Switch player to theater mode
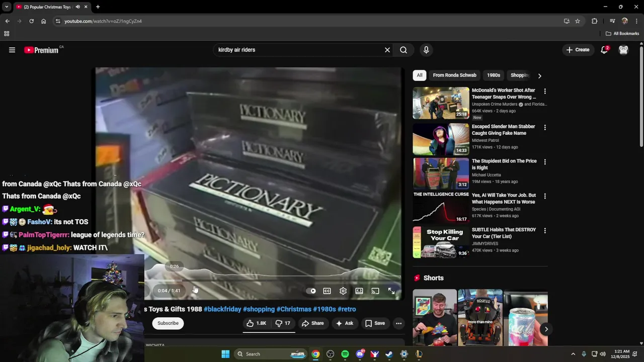644x362 pixels. point(359,291)
